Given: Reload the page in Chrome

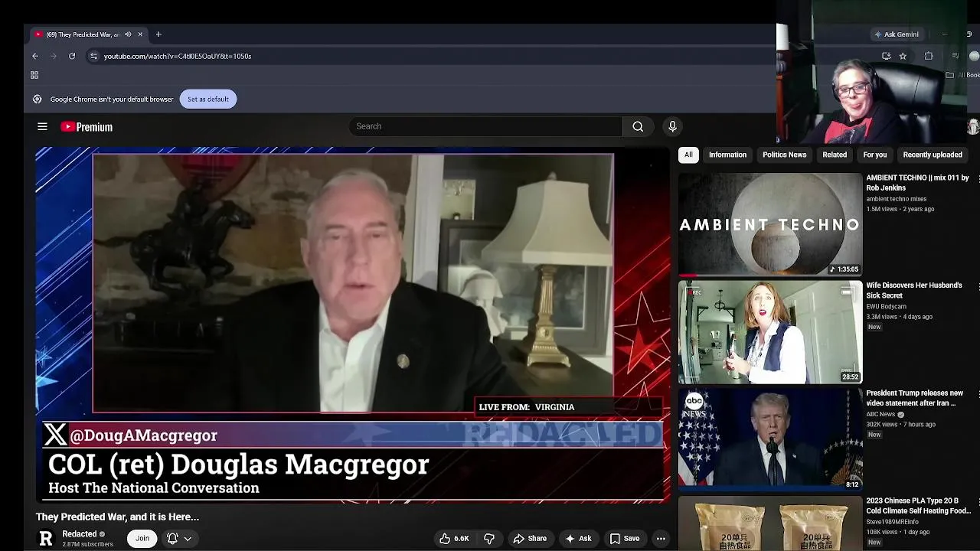Looking at the screenshot, I should (72, 56).
